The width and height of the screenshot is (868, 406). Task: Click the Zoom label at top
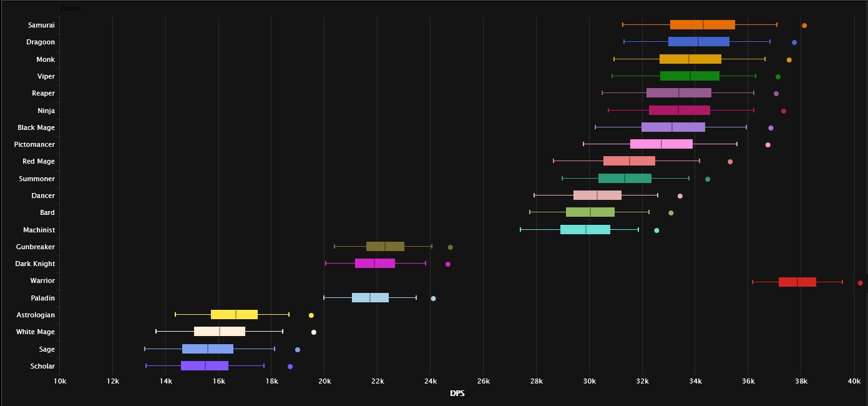(x=70, y=8)
